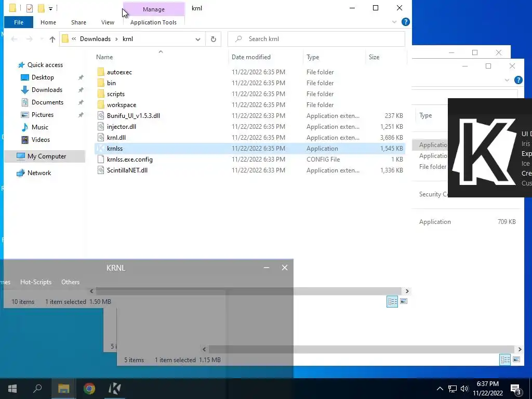Select the autoexec folder
The width and height of the screenshot is (532, 399).
(x=250, y=72)
